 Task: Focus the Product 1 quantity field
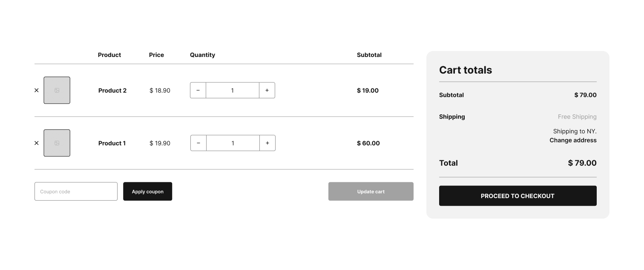233,143
